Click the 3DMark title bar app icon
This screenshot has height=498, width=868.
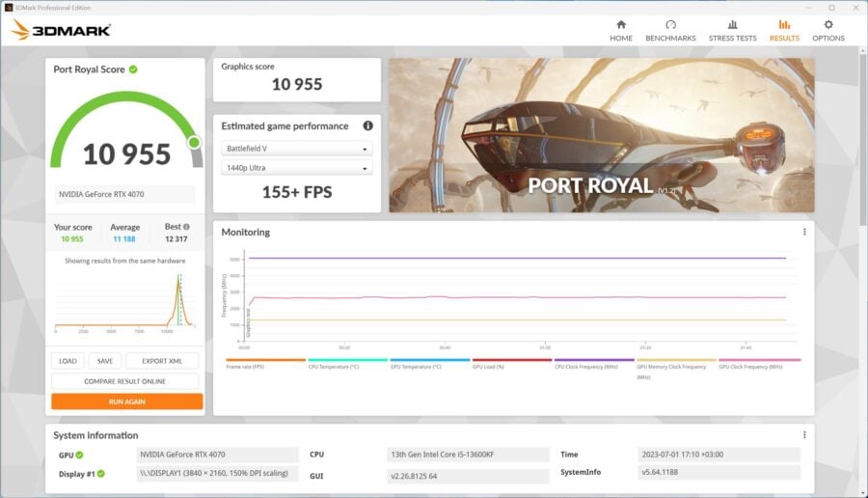(9, 7)
